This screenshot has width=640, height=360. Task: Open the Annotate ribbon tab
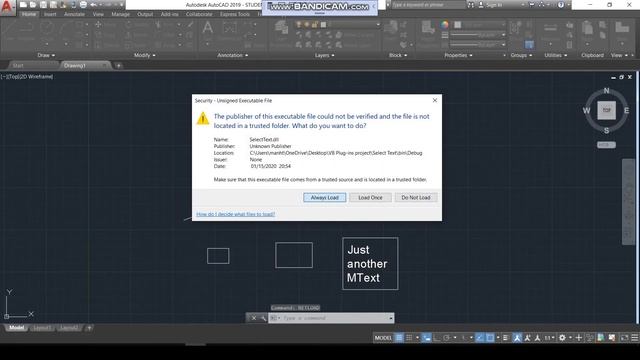click(74, 14)
